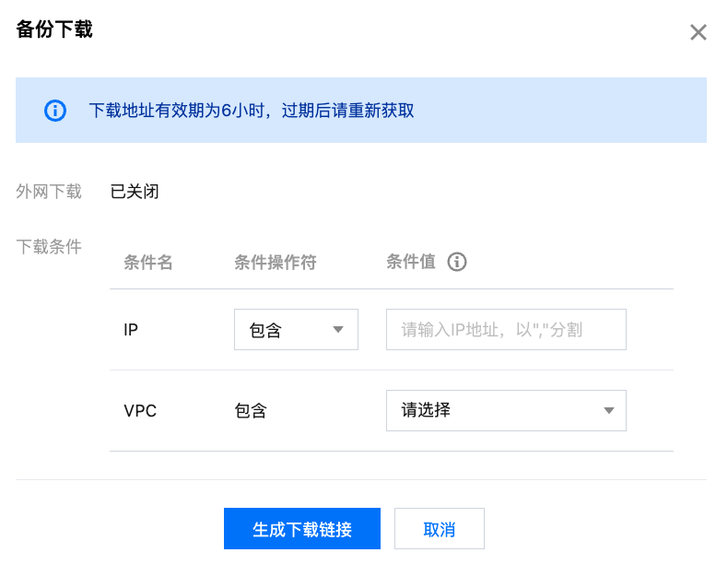
Task: Close the 备份下载 dialog with the X
Action: point(699,33)
